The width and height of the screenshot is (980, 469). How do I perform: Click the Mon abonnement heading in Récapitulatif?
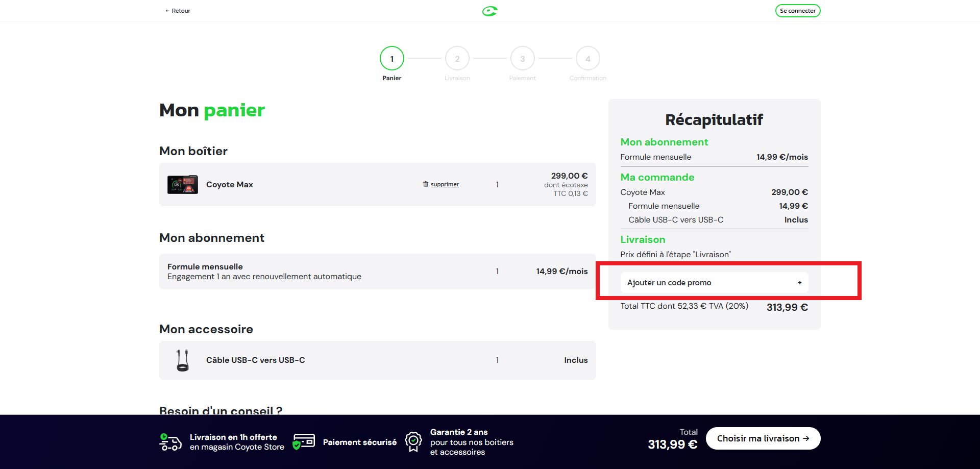[664, 142]
